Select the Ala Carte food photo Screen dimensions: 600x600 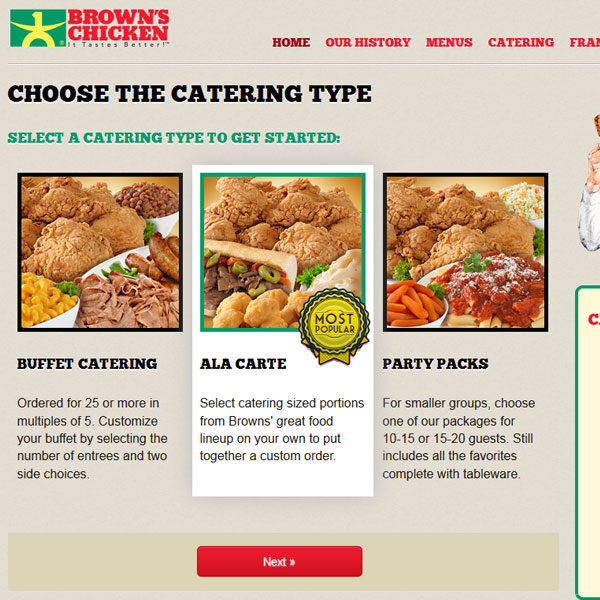pyautogui.click(x=283, y=252)
